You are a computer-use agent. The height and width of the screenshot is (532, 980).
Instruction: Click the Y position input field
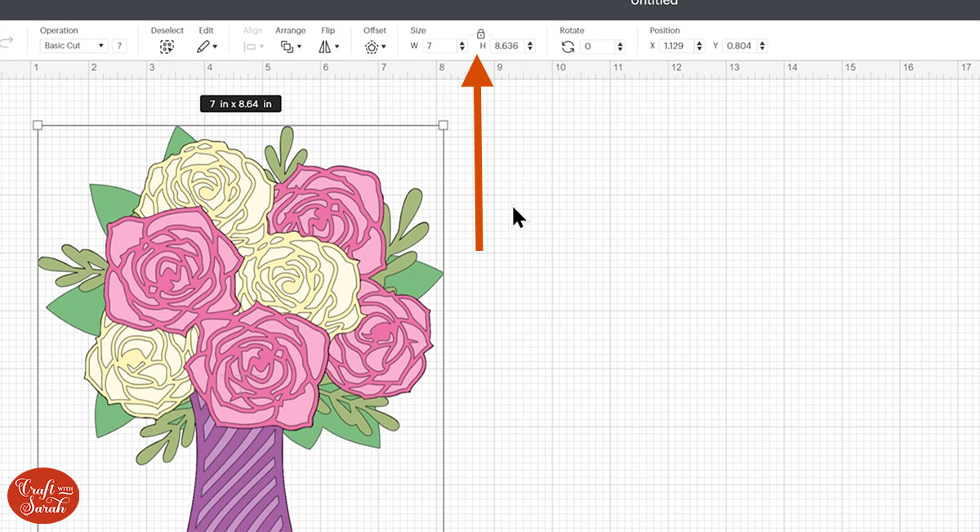point(738,46)
